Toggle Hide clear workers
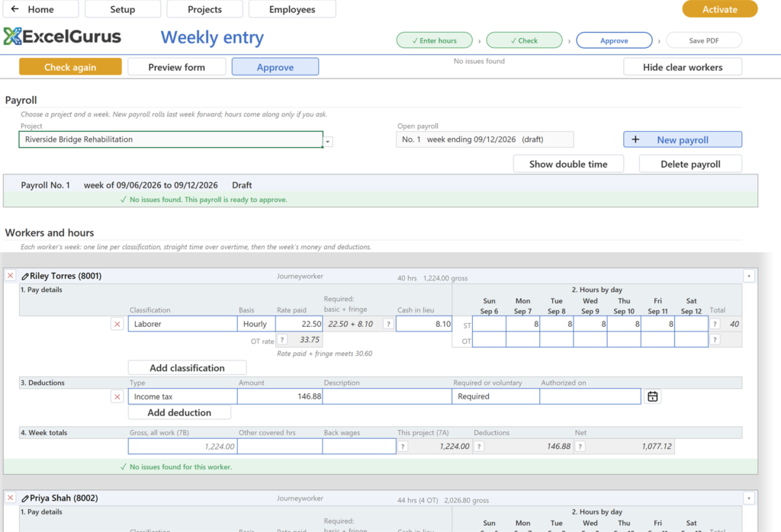Image resolution: width=781 pixels, height=532 pixels. coord(683,66)
